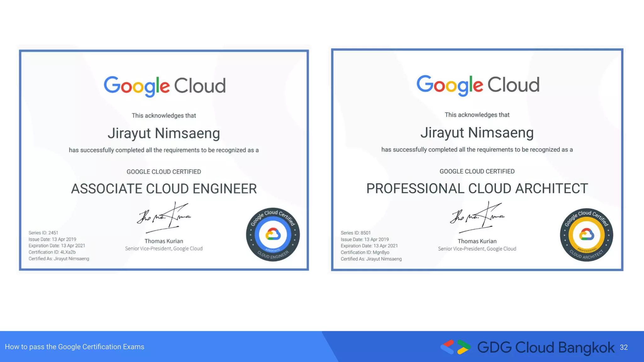Click the Professional Cloud Architect round badge
Viewport: 644px width, 362px height.
[586, 235]
